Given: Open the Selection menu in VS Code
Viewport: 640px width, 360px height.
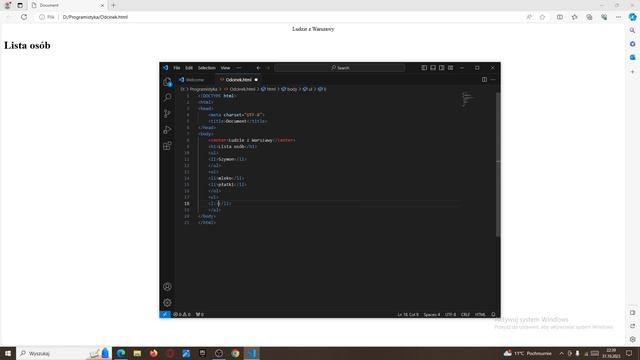Looking at the screenshot, I should point(207,68).
